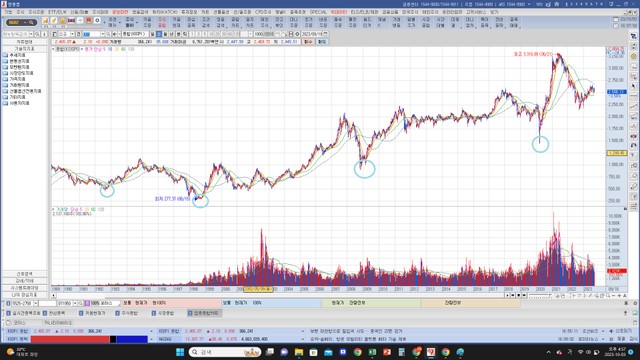Click the yellow 2002/05 date marker on timeline
This screenshot has width=640, height=360.
[x=258, y=289]
